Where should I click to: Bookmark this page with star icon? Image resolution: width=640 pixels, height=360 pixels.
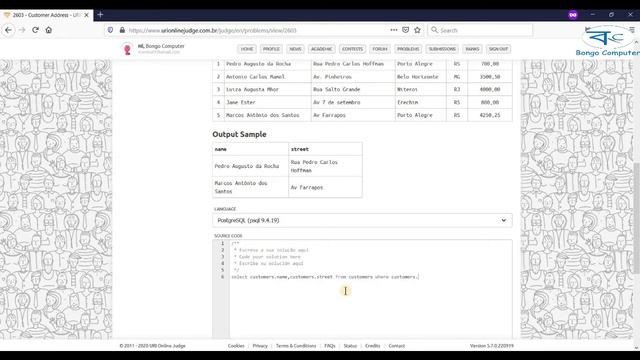[x=417, y=30]
